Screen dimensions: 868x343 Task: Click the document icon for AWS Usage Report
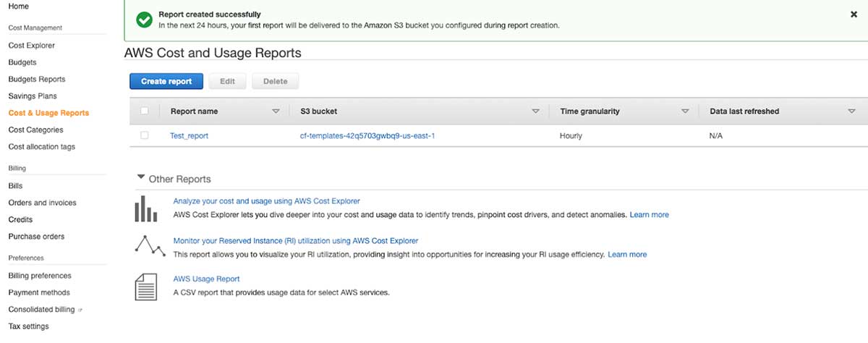pyautogui.click(x=145, y=286)
